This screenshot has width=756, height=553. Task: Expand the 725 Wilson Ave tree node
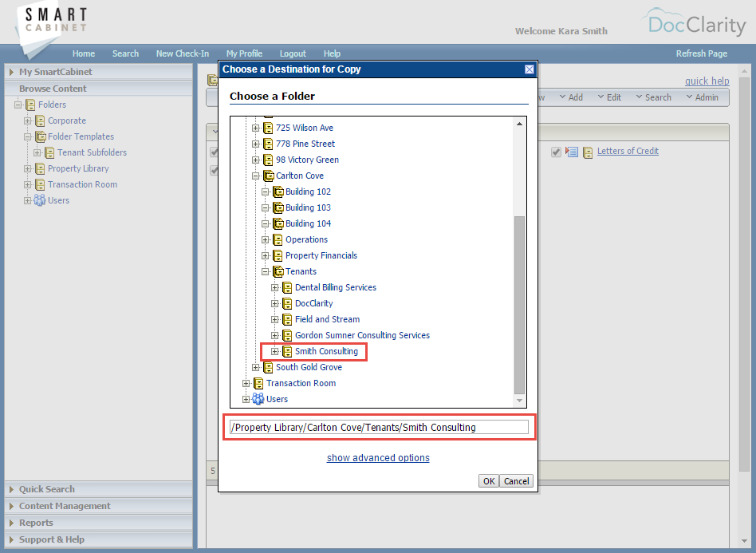point(256,128)
